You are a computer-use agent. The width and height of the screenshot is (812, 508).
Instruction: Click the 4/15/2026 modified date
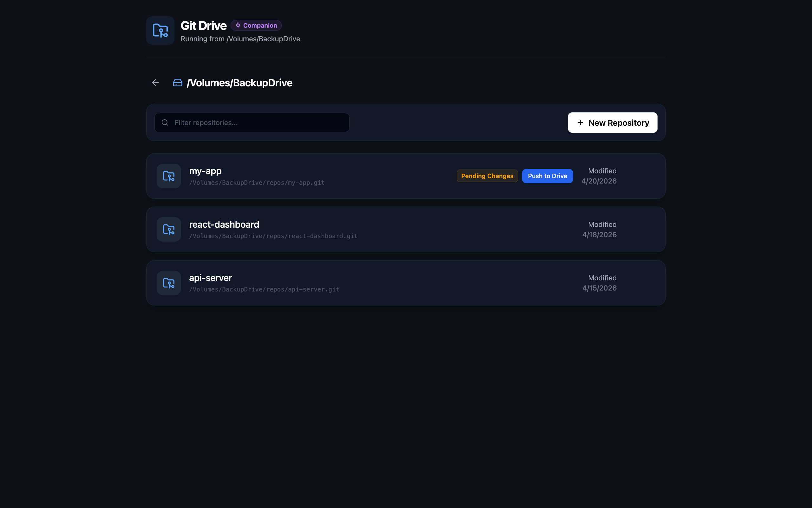pos(599,288)
